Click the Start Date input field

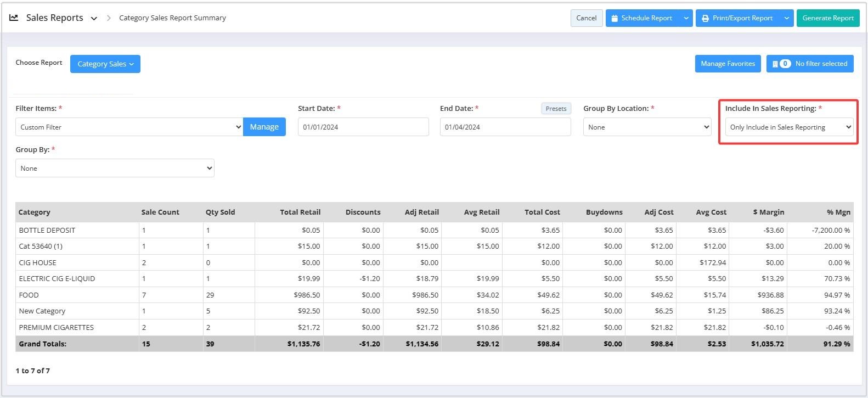[x=363, y=127]
